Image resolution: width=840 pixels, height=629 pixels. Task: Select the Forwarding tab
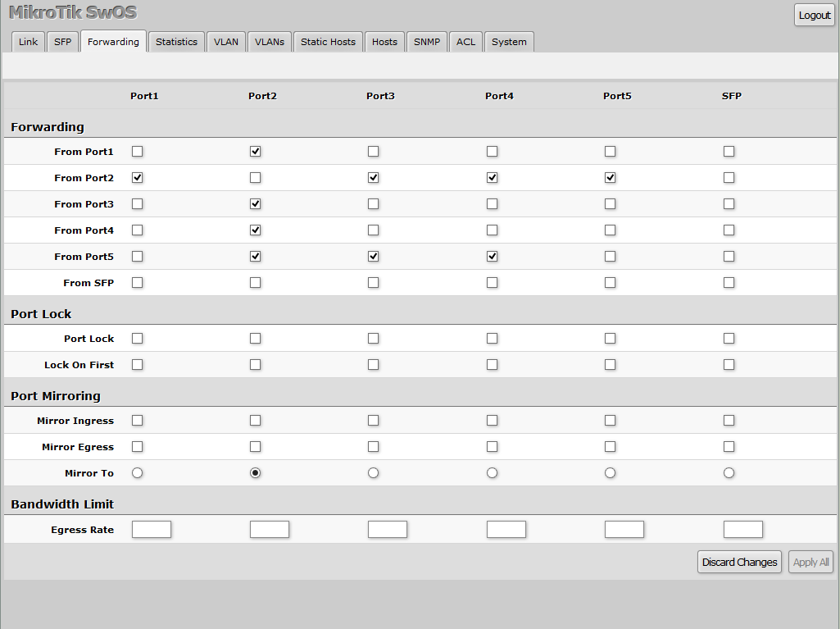113,41
